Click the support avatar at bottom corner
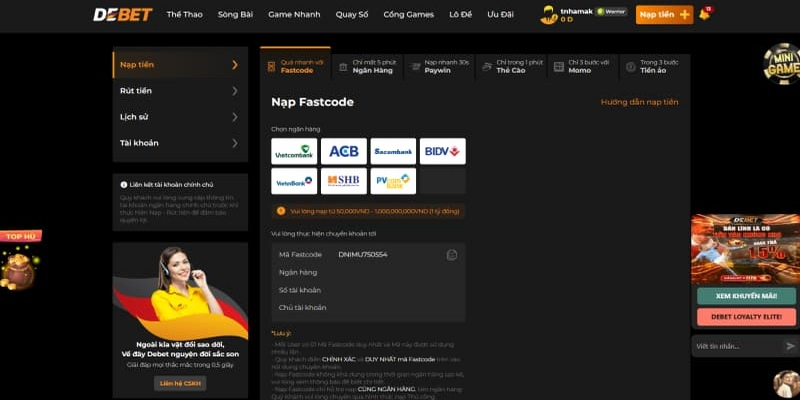Image resolution: width=800 pixels, height=400 pixels. click(786, 385)
